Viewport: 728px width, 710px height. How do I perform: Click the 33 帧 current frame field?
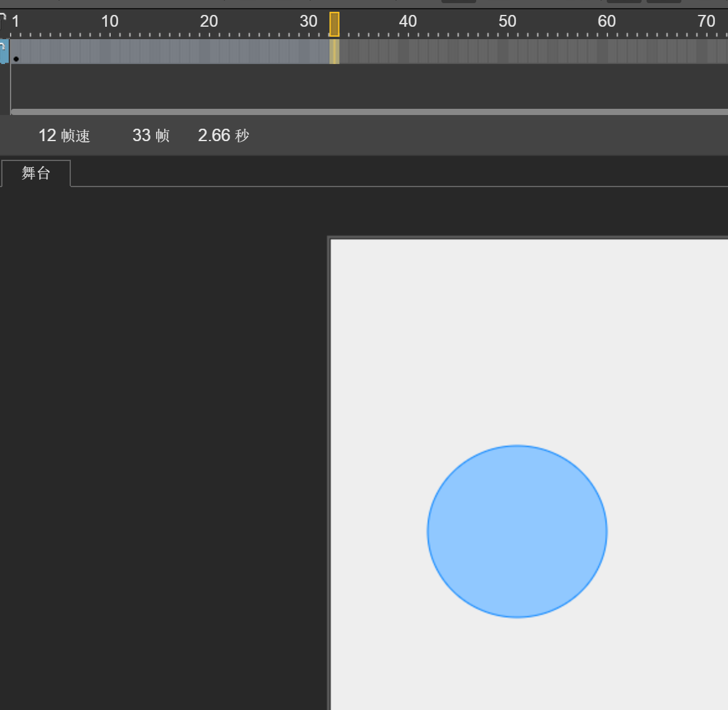pyautogui.click(x=150, y=136)
